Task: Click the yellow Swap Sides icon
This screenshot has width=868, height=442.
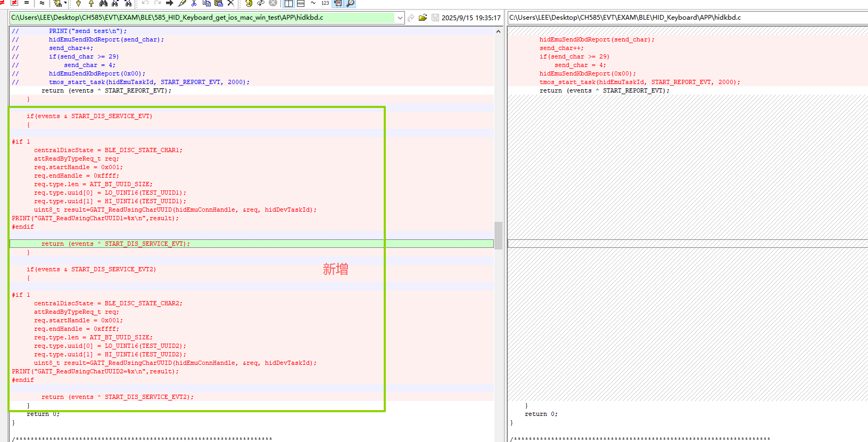Action: click(249, 3)
